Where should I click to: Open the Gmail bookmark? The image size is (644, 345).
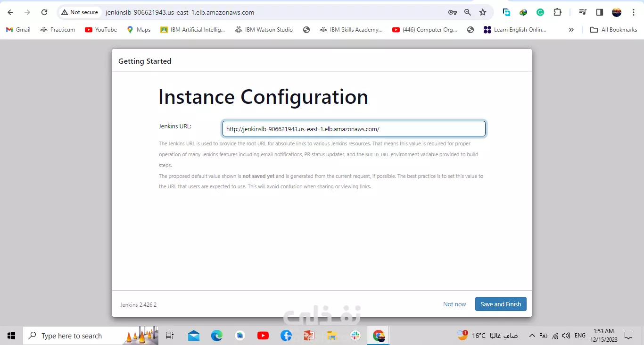[18, 29]
